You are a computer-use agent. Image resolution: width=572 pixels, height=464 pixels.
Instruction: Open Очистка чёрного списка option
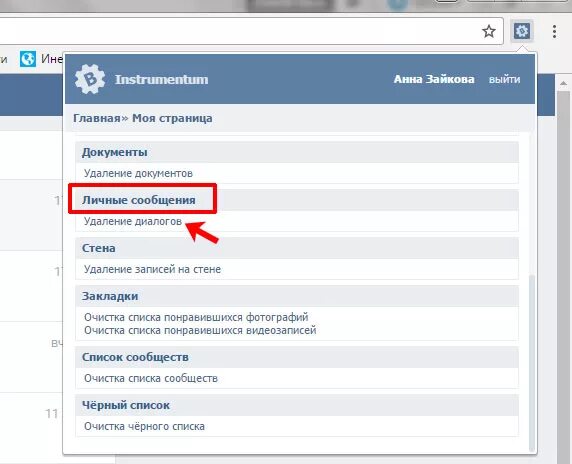click(144, 426)
